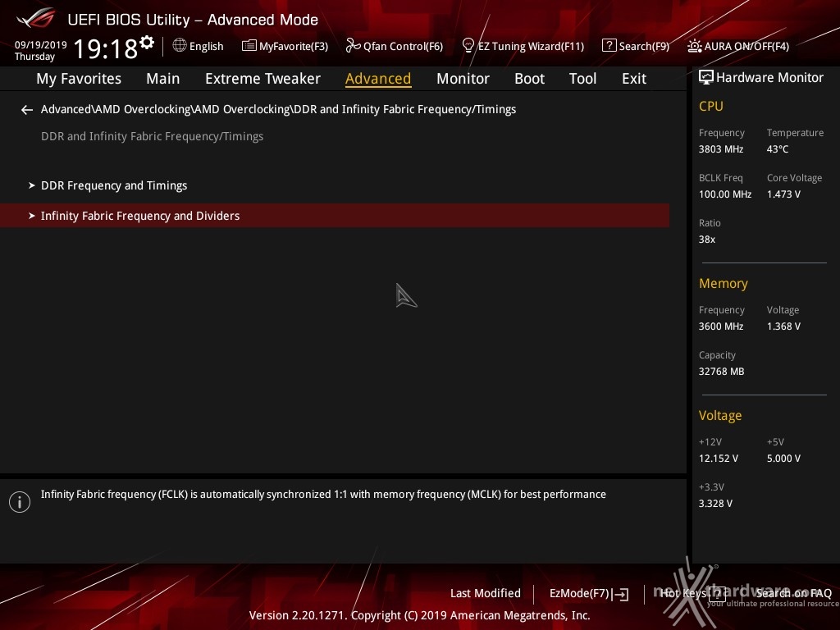Start EZ Tuning Wizard(F11)
This screenshot has width=840, height=630.
[x=531, y=47]
